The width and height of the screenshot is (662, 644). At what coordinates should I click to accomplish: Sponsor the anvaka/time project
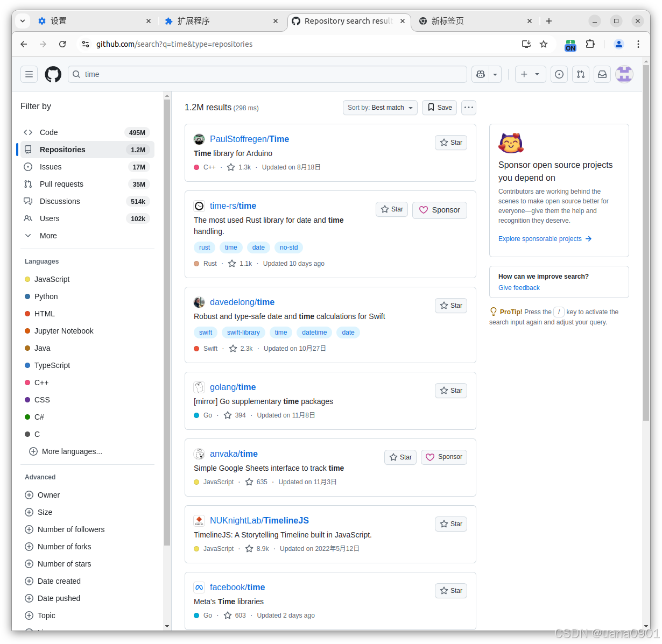[444, 457]
